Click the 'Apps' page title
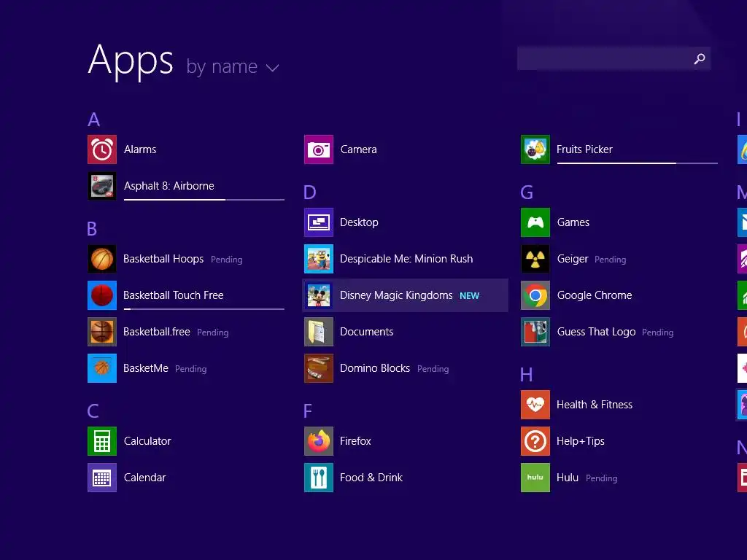 [131, 61]
